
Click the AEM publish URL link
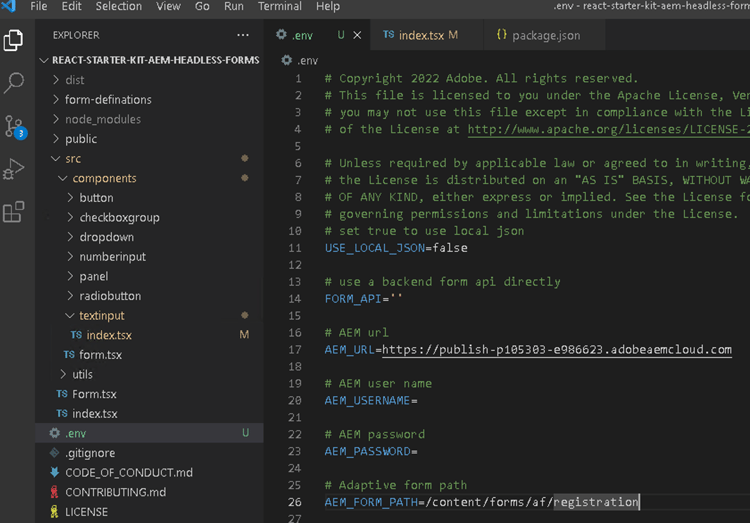pyautogui.click(x=556, y=350)
